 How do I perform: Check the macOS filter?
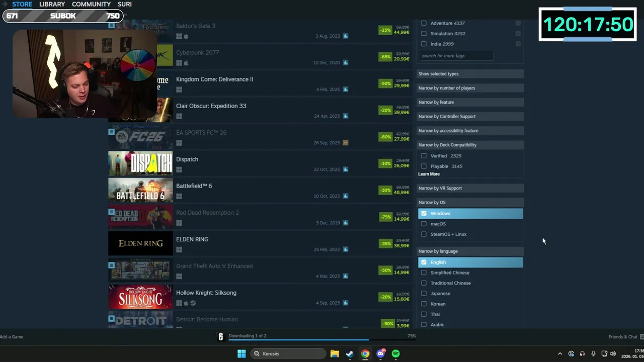(424, 224)
